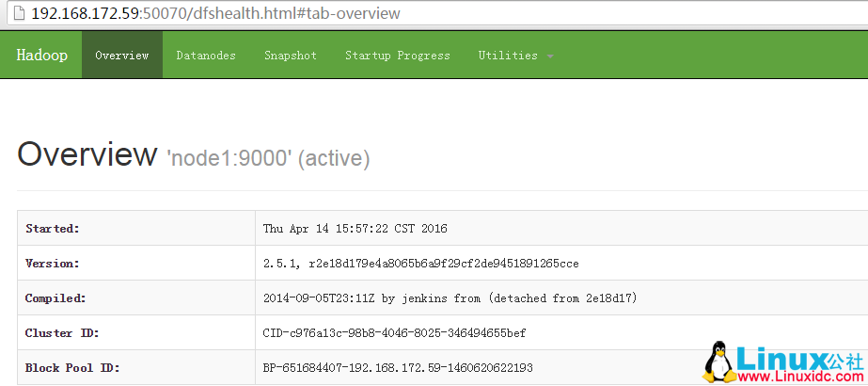Go to the Startup Progress tab

[398, 56]
